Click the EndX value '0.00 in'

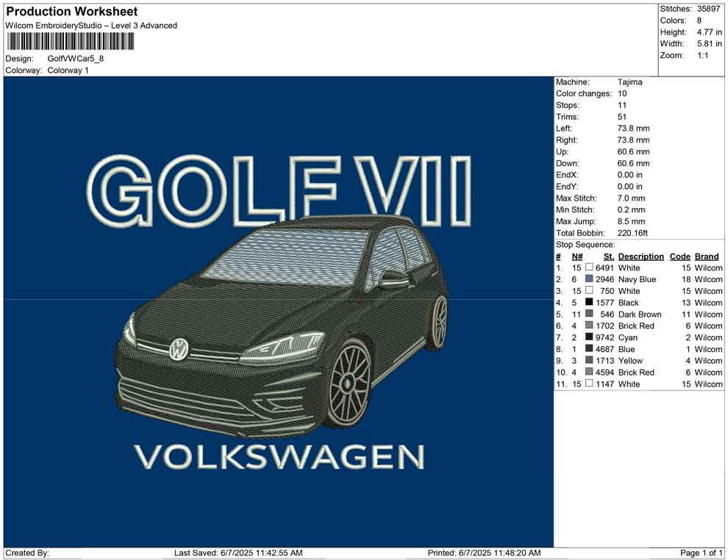click(x=630, y=175)
